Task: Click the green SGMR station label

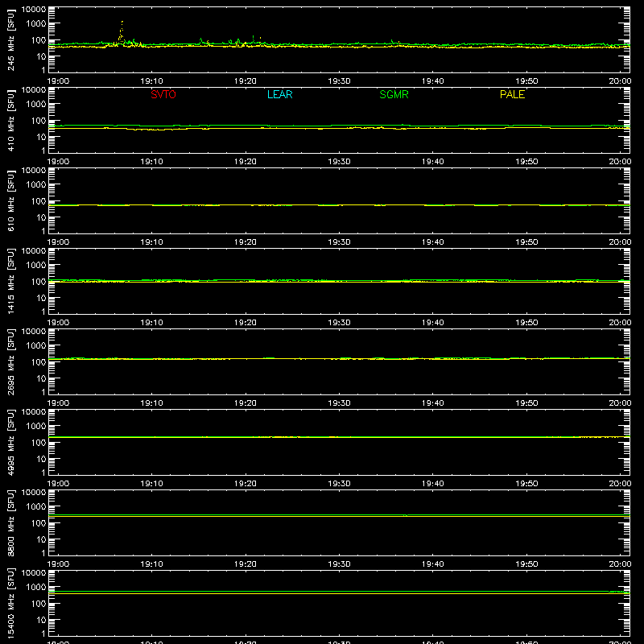Action: (x=394, y=94)
